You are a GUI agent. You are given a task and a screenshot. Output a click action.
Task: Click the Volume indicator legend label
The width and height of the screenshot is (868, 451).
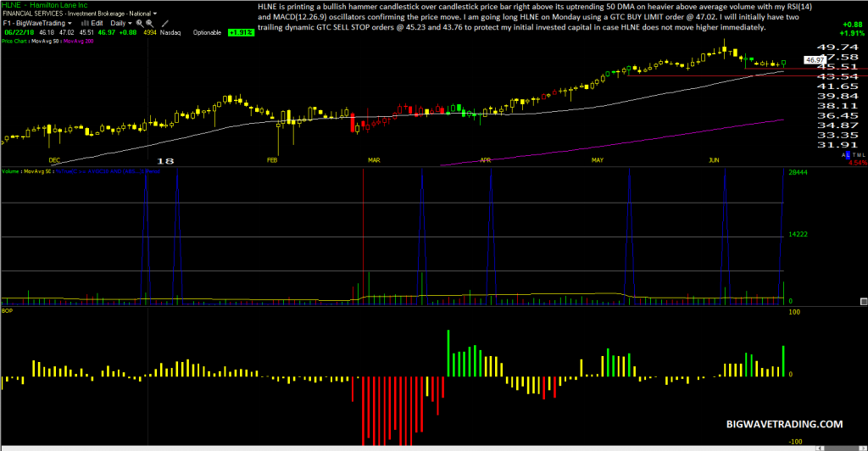10,171
